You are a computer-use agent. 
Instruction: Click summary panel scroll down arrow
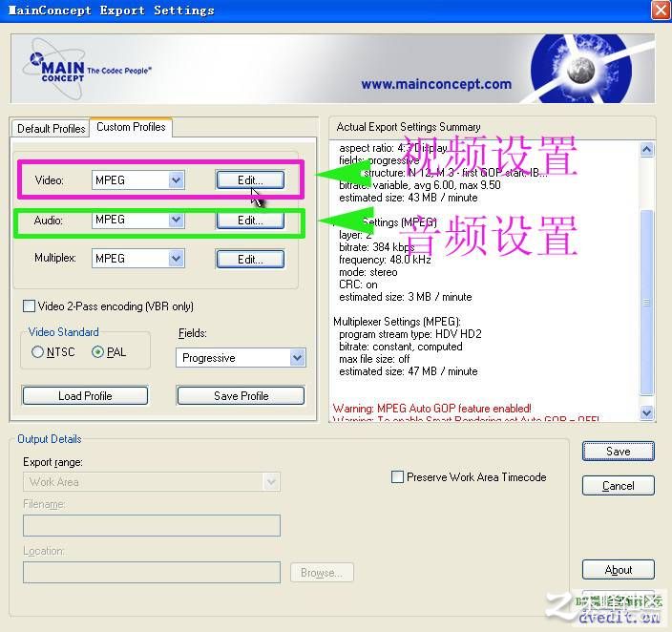point(647,413)
